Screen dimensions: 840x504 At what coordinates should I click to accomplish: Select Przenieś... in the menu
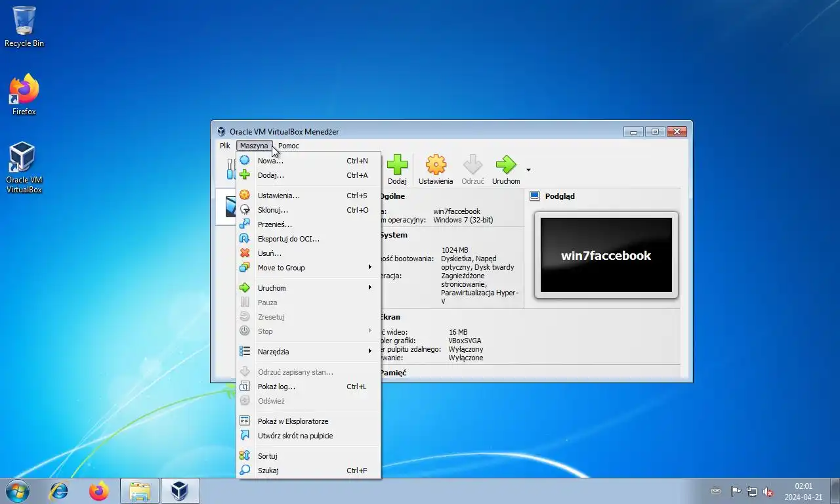[x=308, y=224]
